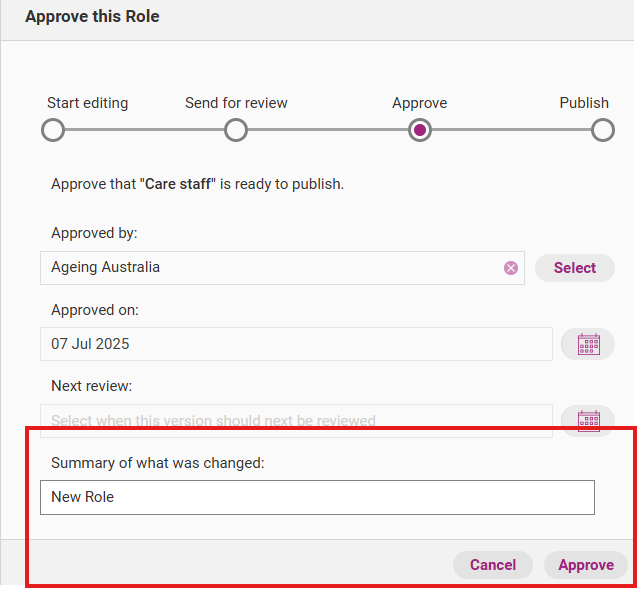The width and height of the screenshot is (637, 589).
Task: Click the 'Approve this Role' dialog title
Action: pos(92,17)
